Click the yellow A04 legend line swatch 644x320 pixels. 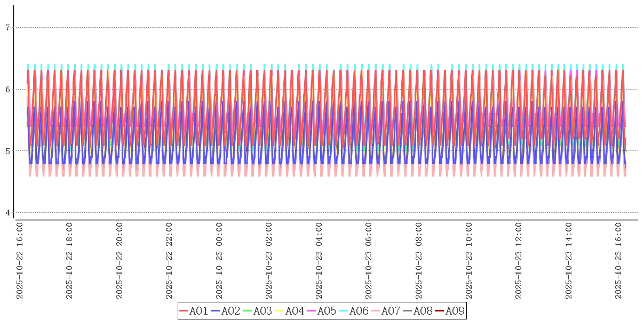(280, 311)
